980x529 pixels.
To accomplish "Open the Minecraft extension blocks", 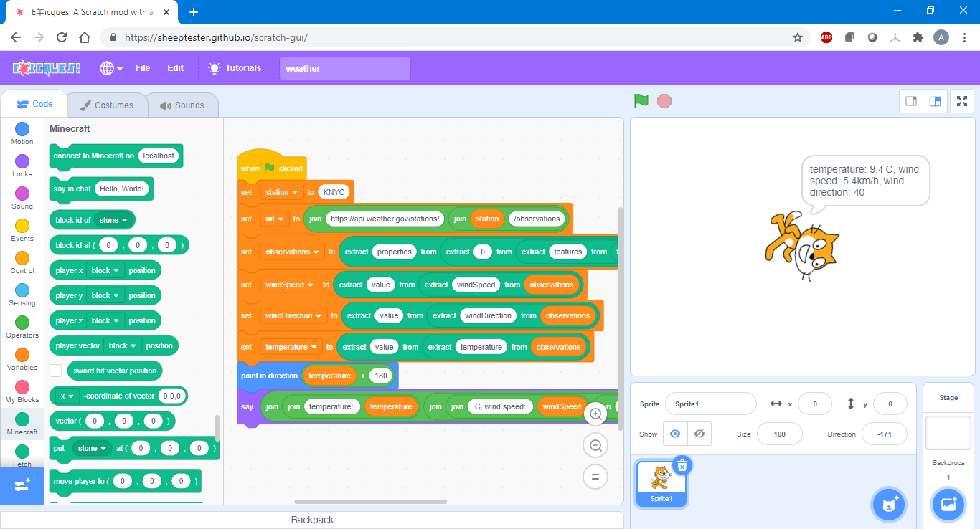I will tap(22, 422).
